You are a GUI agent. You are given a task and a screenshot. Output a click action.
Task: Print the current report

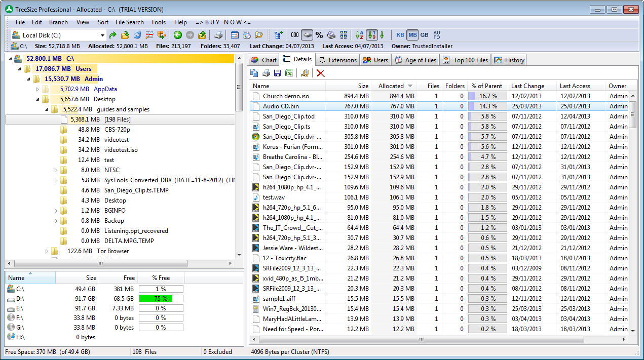coord(266,72)
